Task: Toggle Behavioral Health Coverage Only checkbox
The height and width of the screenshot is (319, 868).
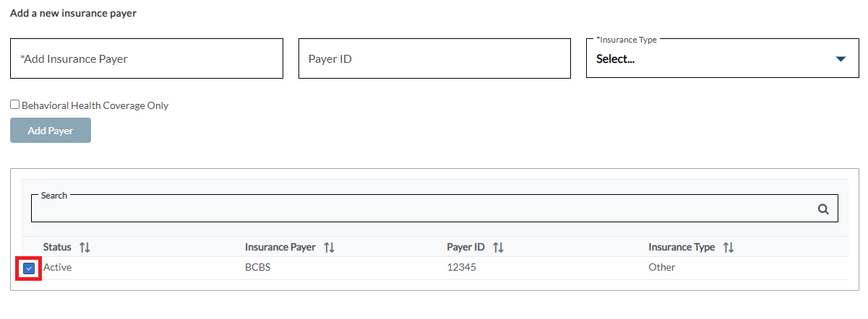Action: point(15,105)
